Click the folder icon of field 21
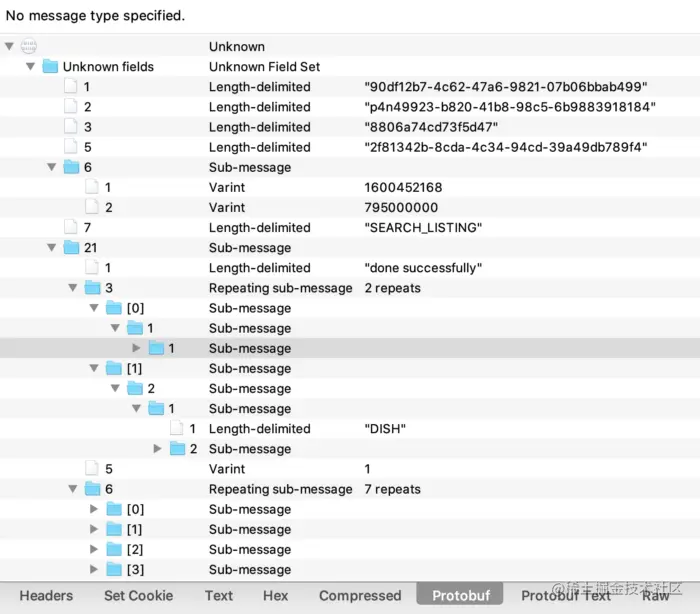This screenshot has width=700, height=614. click(72, 248)
